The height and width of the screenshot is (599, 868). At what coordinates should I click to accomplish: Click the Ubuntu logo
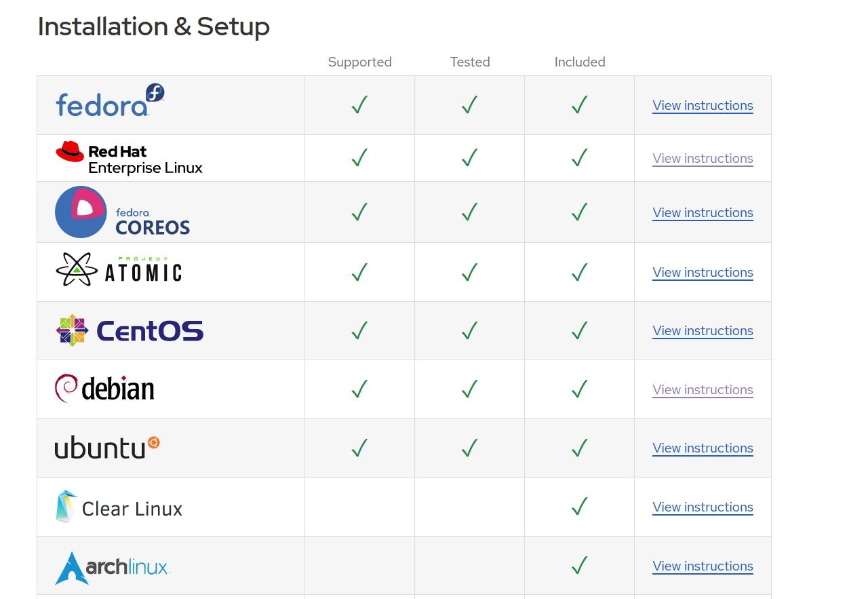(x=107, y=448)
